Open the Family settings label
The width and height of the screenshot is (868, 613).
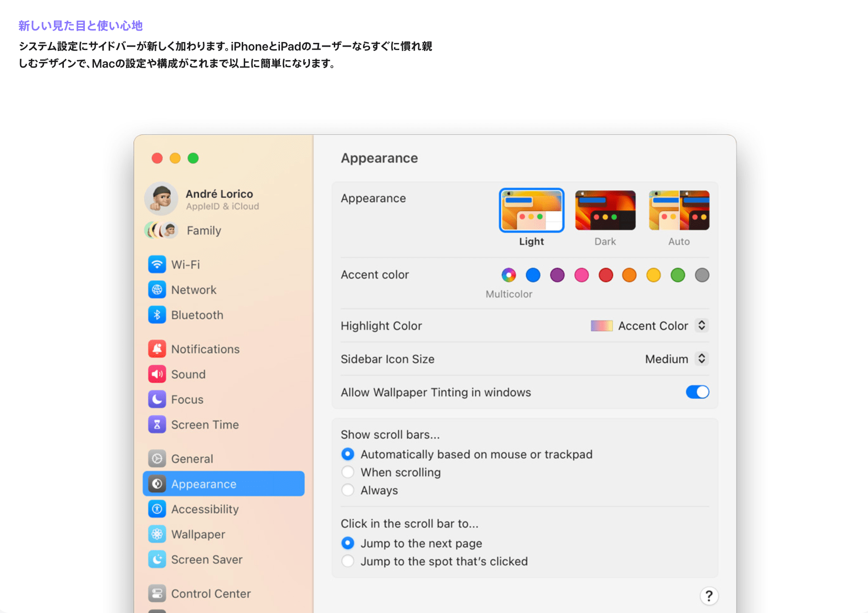(x=204, y=231)
